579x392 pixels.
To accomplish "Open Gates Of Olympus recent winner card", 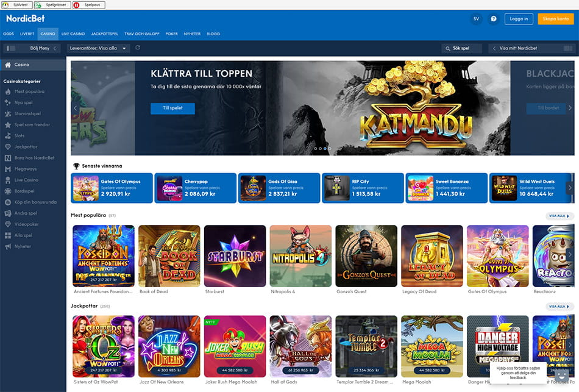I will pyautogui.click(x=112, y=188).
